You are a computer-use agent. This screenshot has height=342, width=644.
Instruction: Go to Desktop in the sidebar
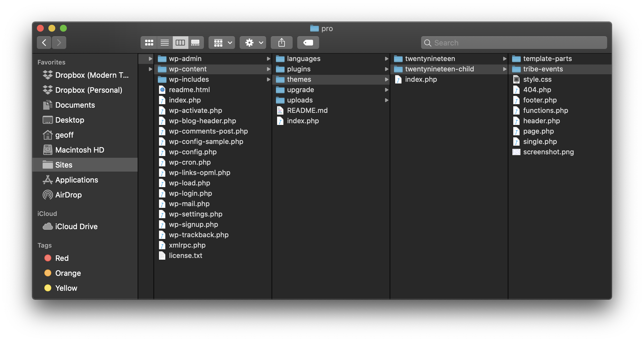(x=85, y=120)
